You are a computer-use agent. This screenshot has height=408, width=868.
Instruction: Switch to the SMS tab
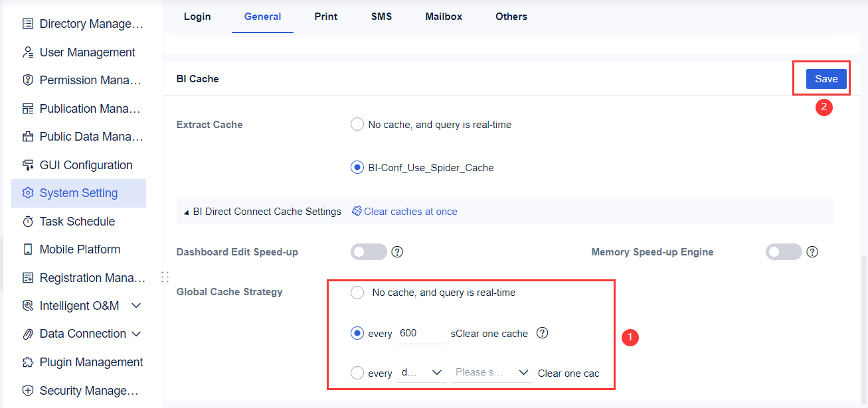(382, 17)
